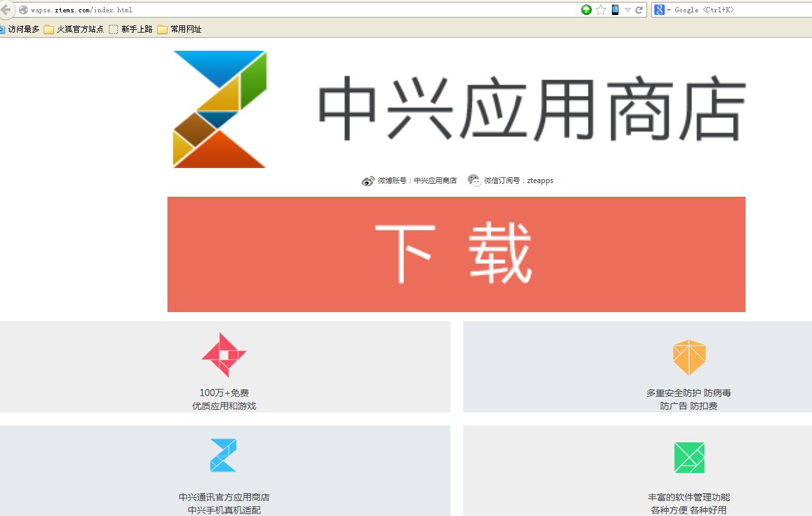Open the URL history dropdown arrow

[x=628, y=10]
